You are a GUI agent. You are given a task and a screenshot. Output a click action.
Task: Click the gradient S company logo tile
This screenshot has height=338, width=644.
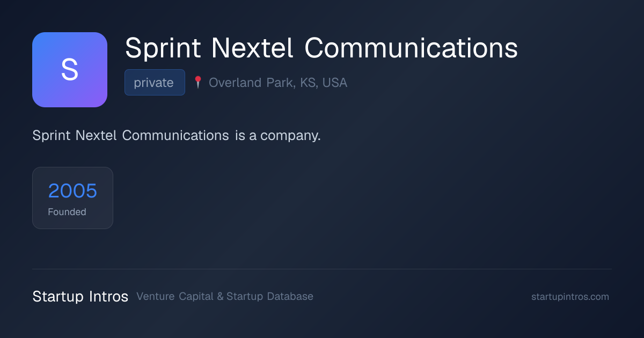tap(70, 70)
